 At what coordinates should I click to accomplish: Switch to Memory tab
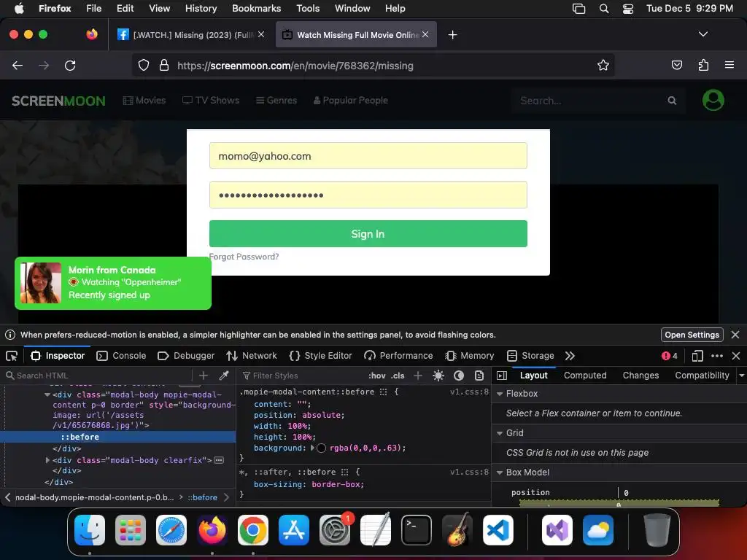[469, 356]
